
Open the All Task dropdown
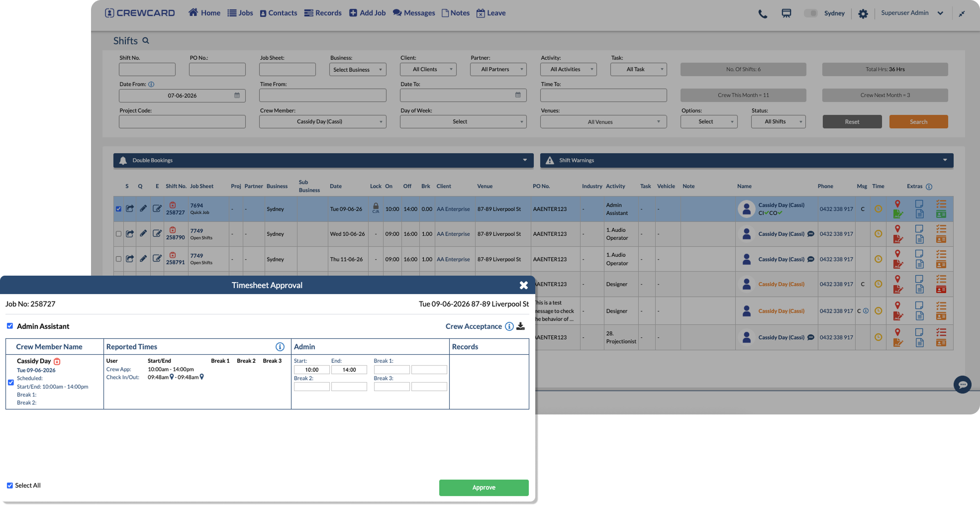click(639, 70)
